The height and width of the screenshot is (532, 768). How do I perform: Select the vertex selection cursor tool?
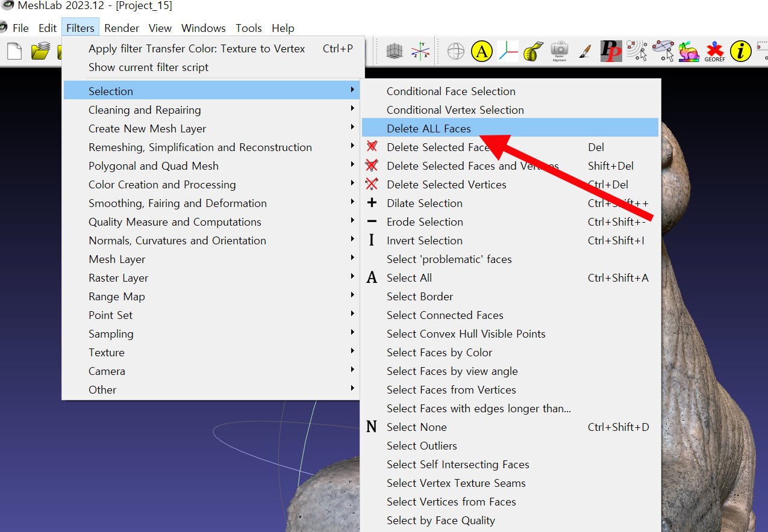[637, 51]
